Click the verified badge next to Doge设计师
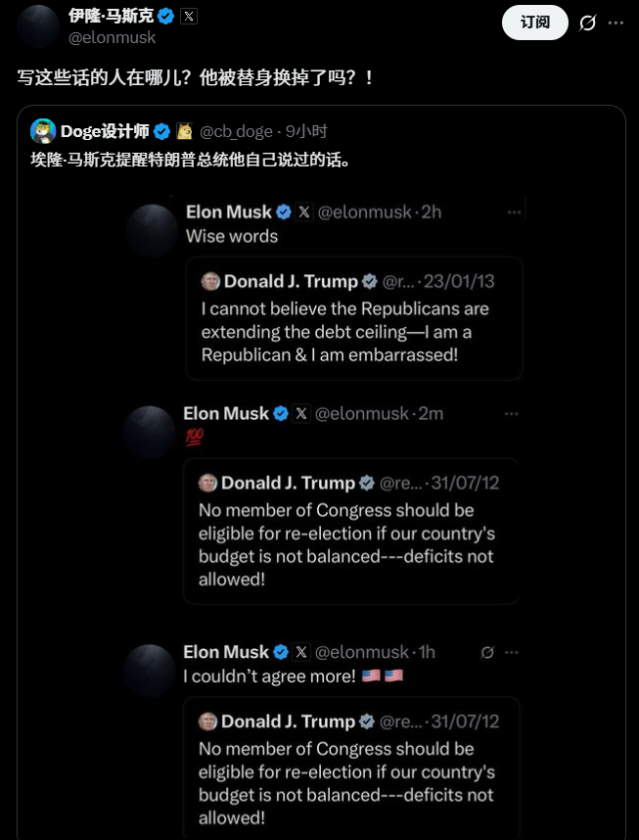 pos(161,131)
